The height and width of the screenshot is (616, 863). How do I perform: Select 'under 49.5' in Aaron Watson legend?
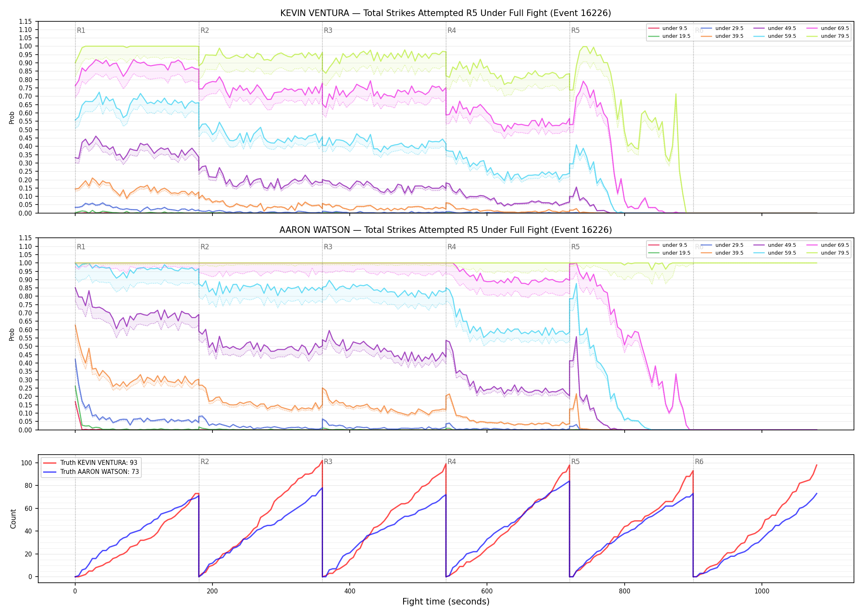point(782,245)
